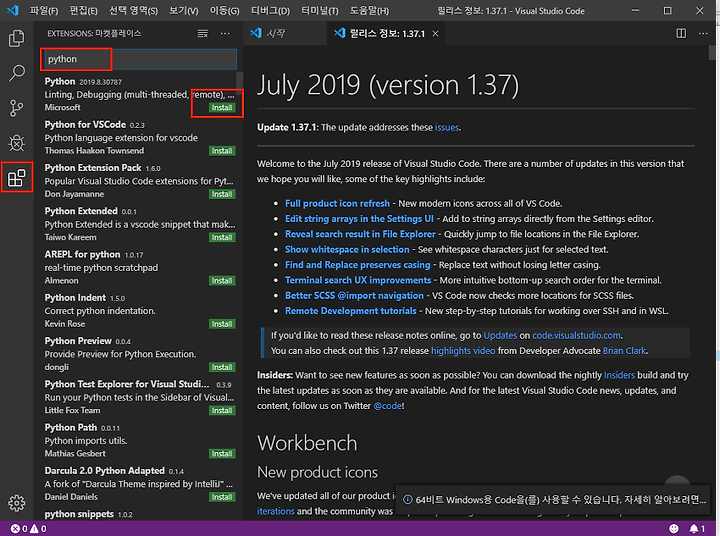Open the Manage gear icon
This screenshot has height=536, width=720.
pyautogui.click(x=17, y=503)
